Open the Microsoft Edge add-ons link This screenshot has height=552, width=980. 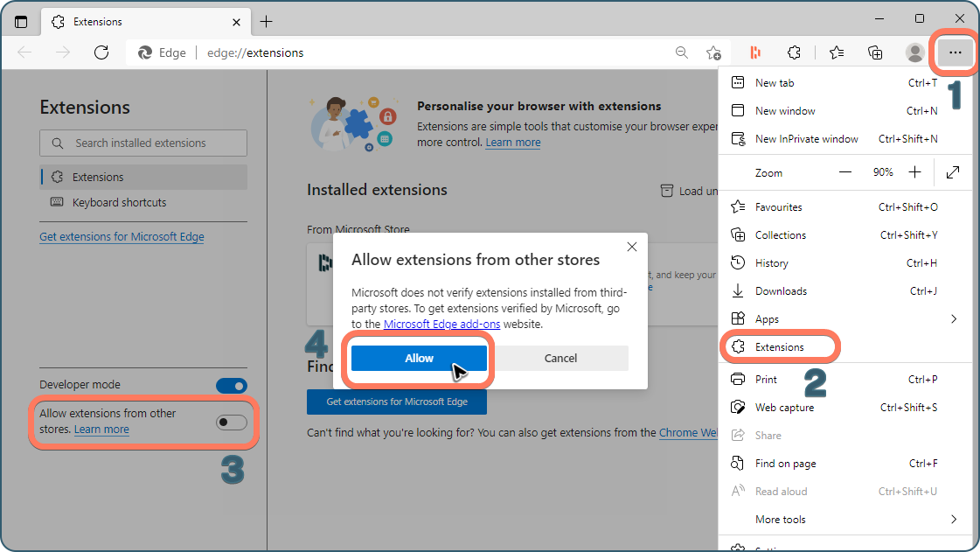click(441, 324)
